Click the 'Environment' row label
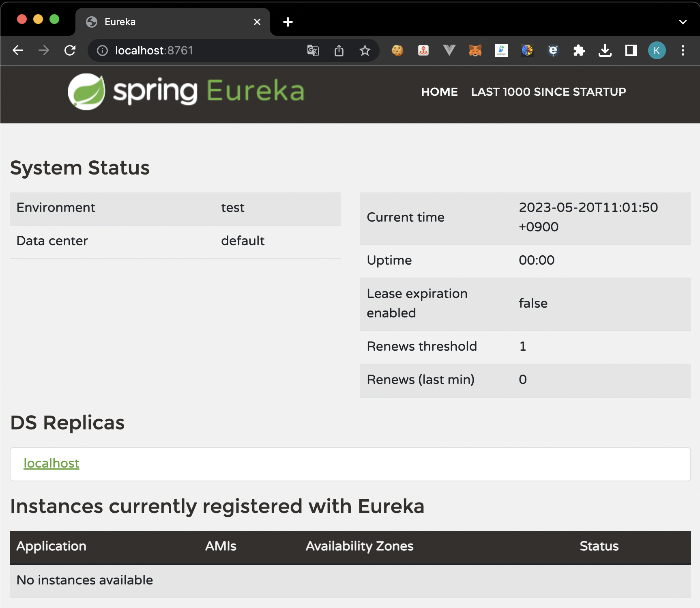 [56, 207]
